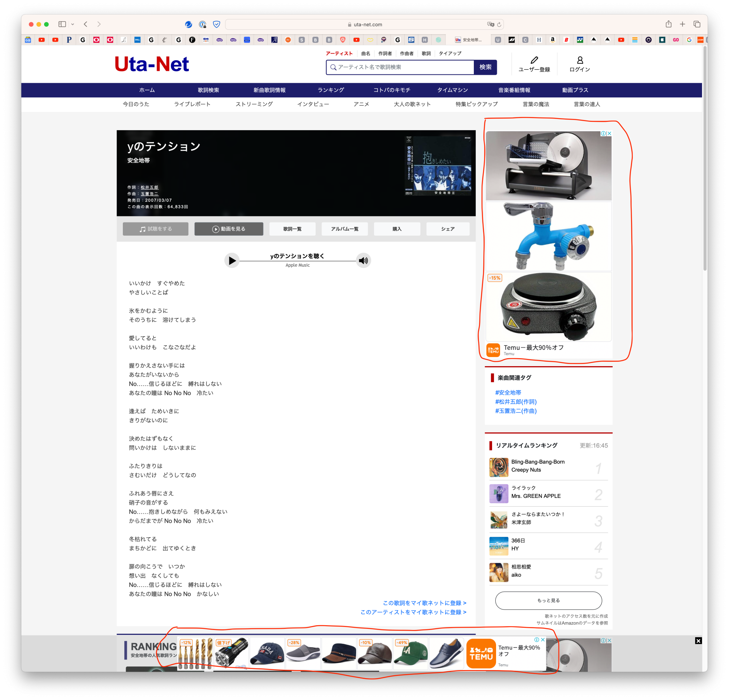Click the Apple Music progress slider
729x700 pixels.
[297, 260]
